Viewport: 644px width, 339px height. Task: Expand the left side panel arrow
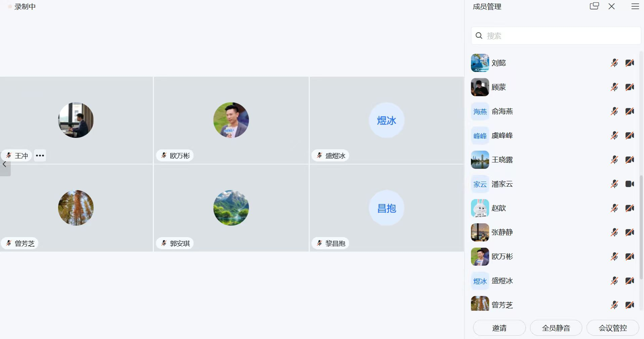coord(5,164)
